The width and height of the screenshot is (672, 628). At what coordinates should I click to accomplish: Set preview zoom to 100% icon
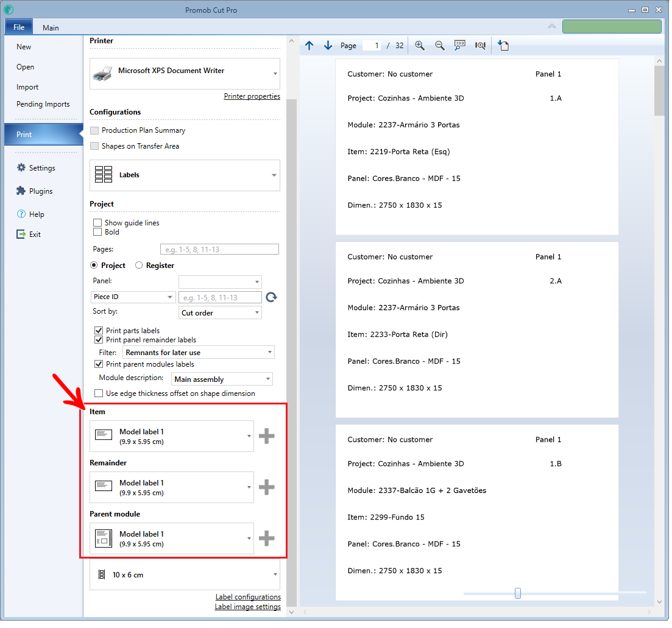pyautogui.click(x=460, y=46)
